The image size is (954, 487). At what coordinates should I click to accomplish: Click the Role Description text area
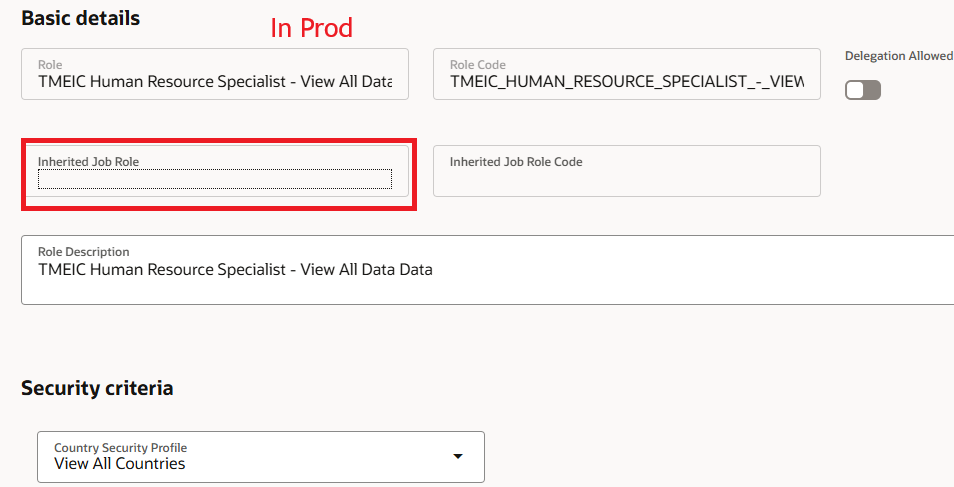pyautogui.click(x=487, y=270)
